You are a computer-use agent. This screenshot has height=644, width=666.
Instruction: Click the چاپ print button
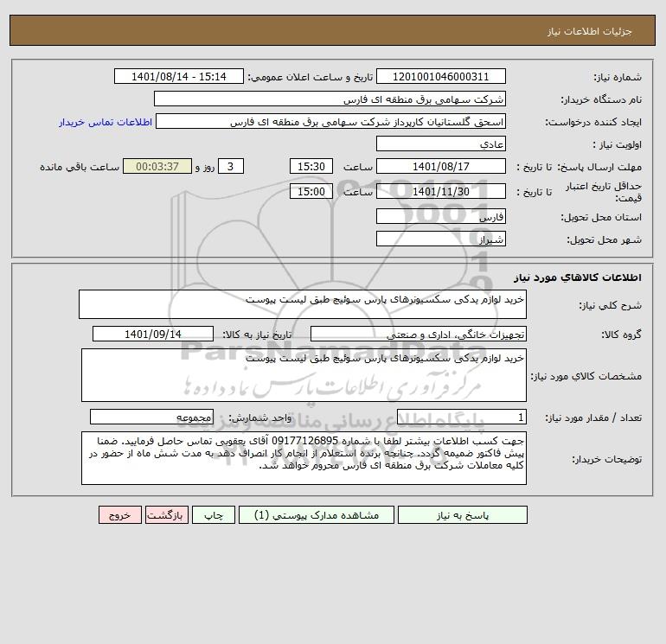214,515
